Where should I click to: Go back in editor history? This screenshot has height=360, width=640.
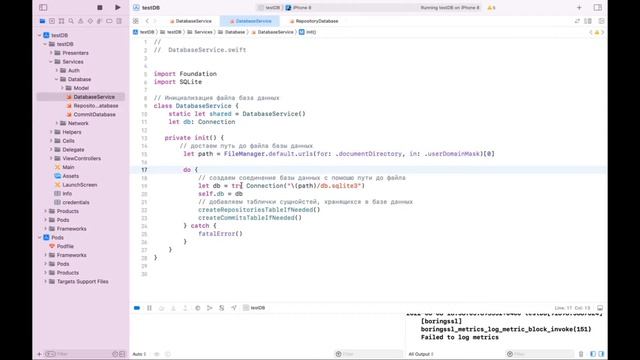point(147,21)
